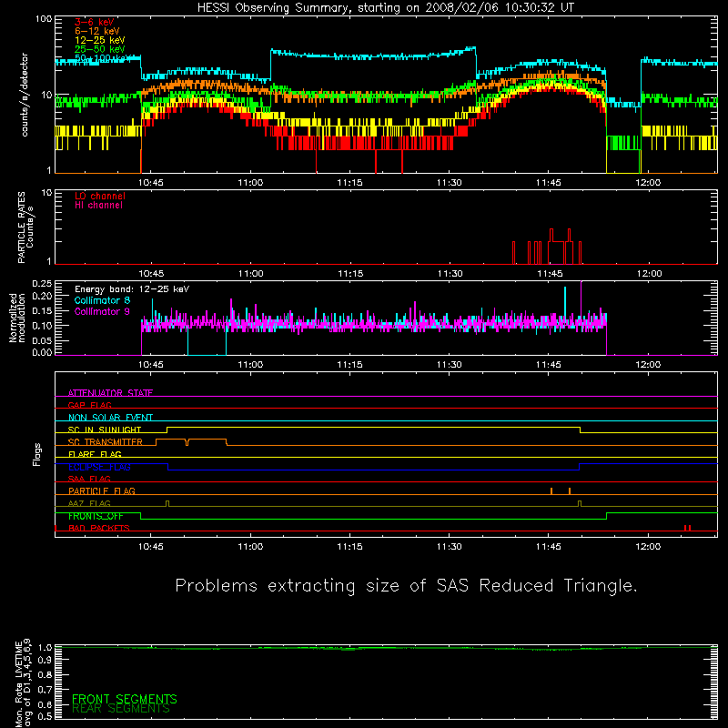Screen dimensions: 728x728
Task: Click the SAA_FLAG label
Action: tap(89, 479)
